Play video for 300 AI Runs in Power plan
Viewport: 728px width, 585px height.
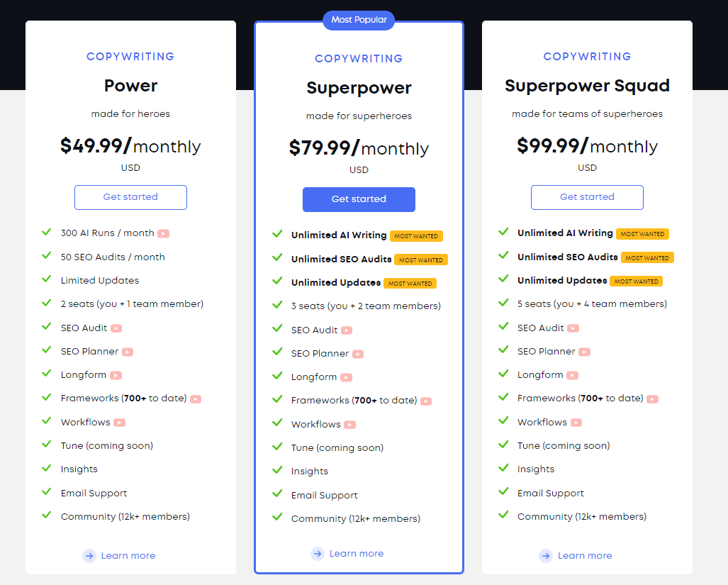(x=164, y=233)
